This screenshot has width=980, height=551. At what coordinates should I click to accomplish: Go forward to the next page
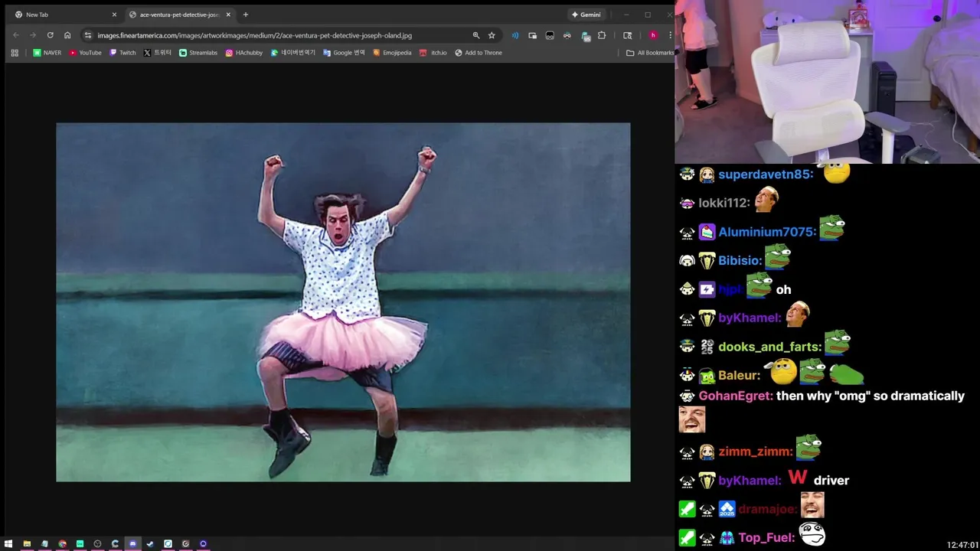coord(33,35)
